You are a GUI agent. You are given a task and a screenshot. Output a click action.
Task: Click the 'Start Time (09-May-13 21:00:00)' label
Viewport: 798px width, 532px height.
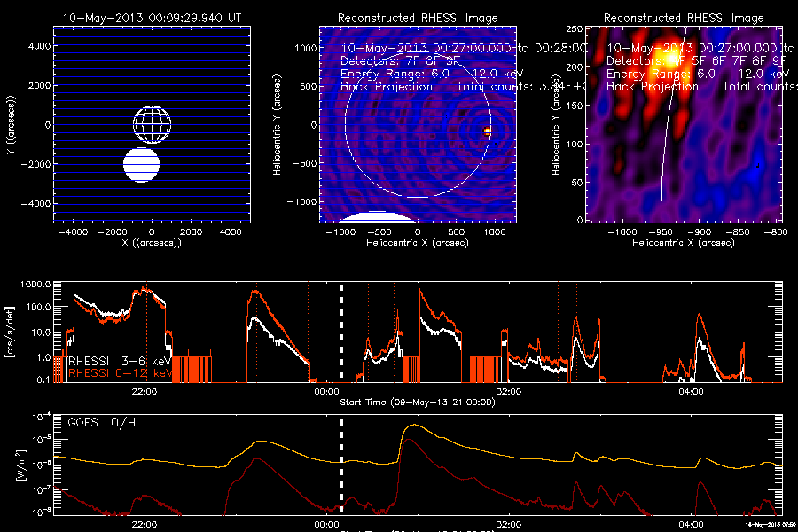click(x=418, y=403)
